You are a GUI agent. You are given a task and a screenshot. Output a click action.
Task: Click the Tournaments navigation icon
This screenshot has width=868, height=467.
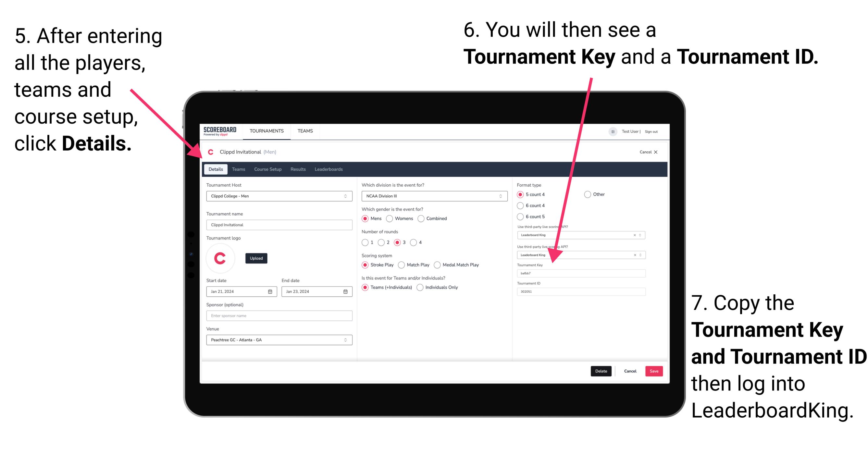pos(266,130)
